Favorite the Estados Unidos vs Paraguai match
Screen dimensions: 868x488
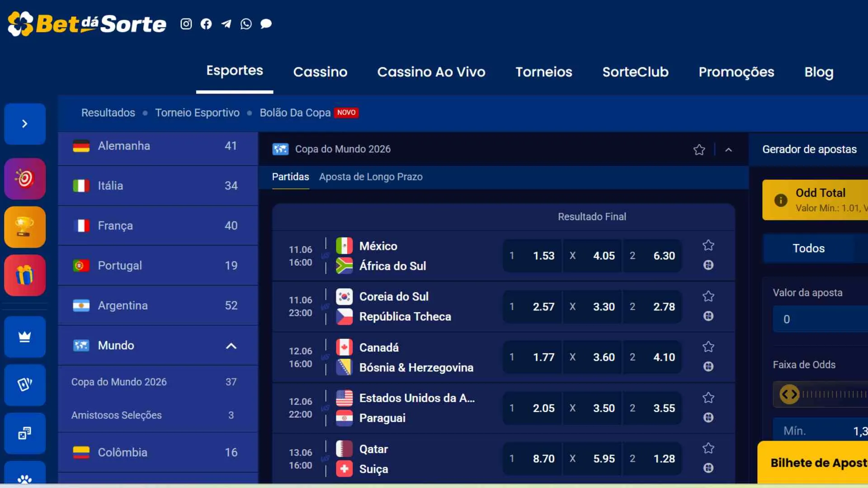pyautogui.click(x=708, y=398)
